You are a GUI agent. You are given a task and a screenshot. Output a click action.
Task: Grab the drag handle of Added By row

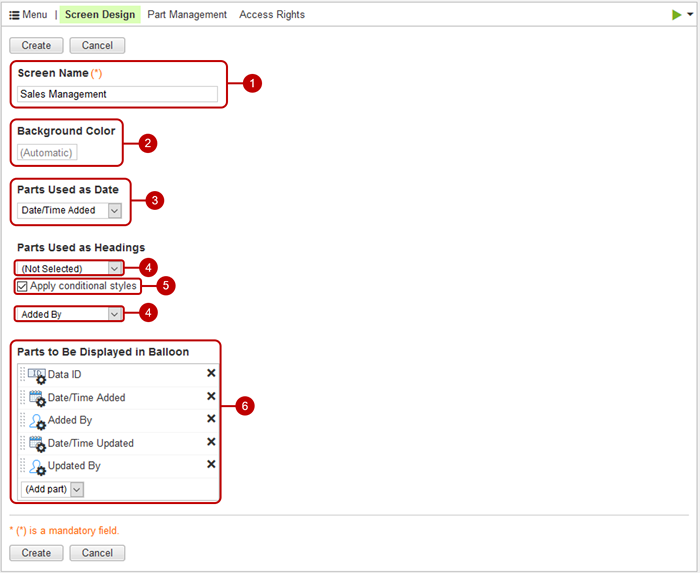(x=23, y=420)
